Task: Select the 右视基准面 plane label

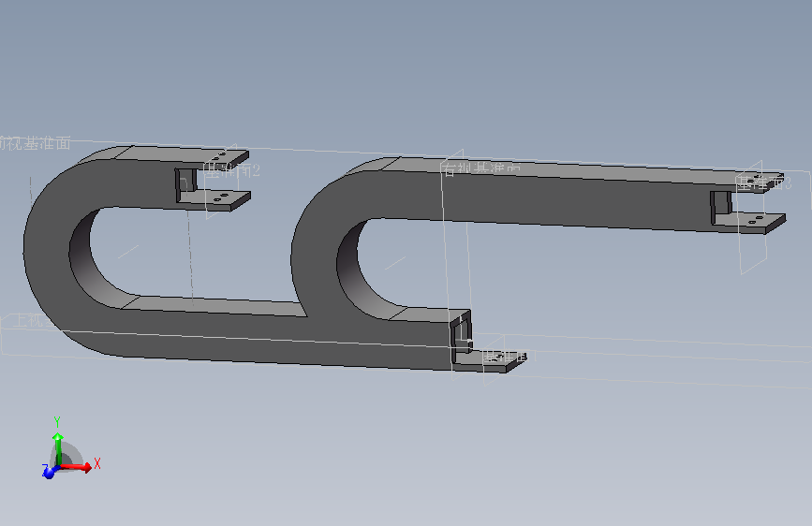Action: coord(481,168)
